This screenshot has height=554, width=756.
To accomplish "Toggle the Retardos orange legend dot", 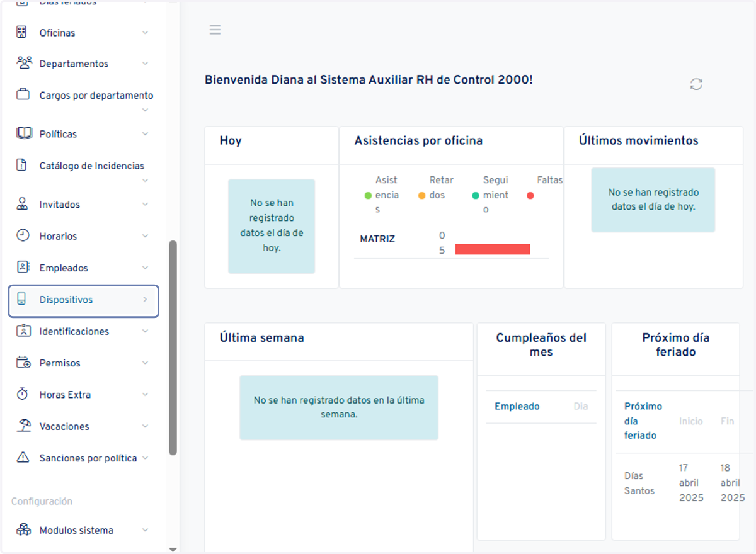I will [422, 195].
